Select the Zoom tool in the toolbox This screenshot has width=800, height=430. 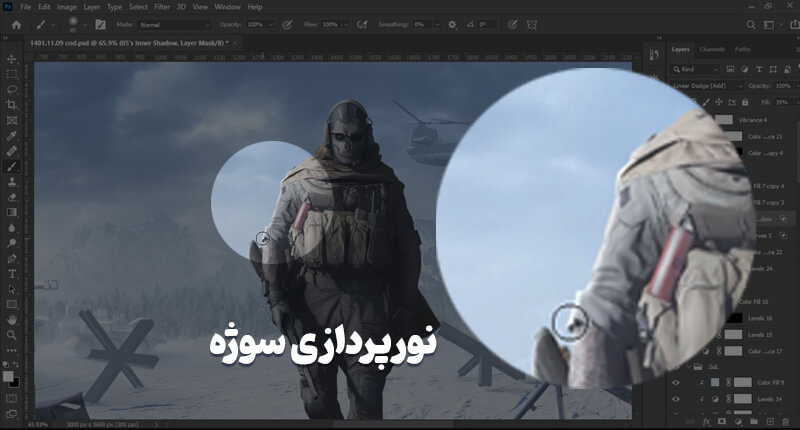(12, 335)
